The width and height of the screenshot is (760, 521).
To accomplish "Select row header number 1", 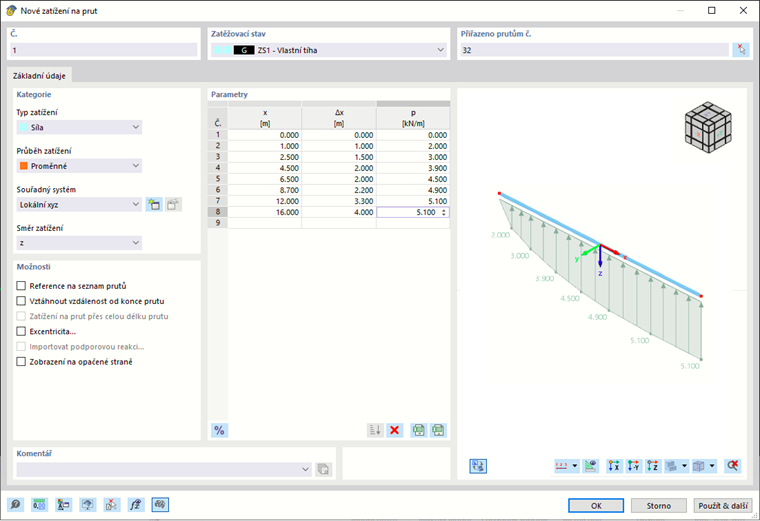I will pos(218,135).
